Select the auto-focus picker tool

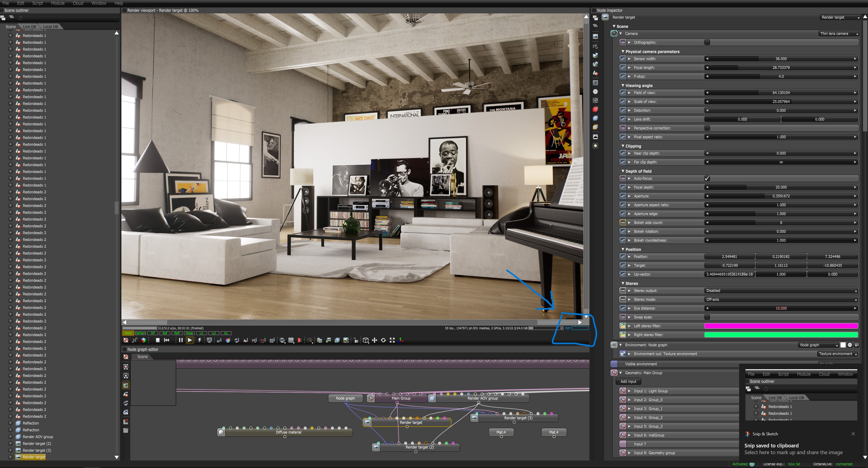(219, 340)
